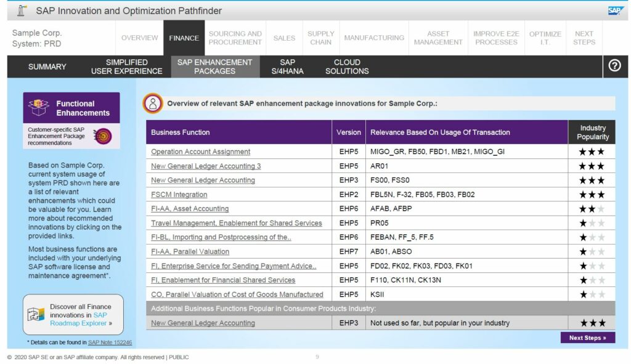Open SAP Note 152246 link
This screenshot has width=631, height=364.
(x=110, y=342)
